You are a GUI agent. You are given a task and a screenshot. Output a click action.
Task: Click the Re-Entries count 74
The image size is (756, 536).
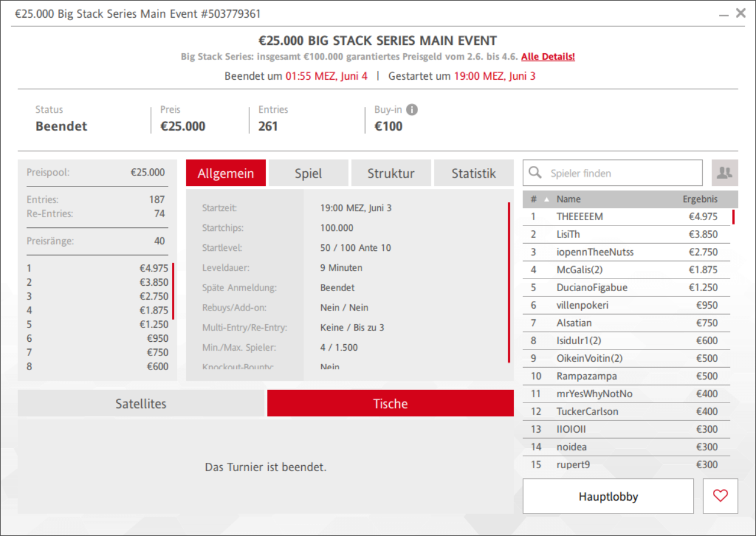pyautogui.click(x=159, y=214)
